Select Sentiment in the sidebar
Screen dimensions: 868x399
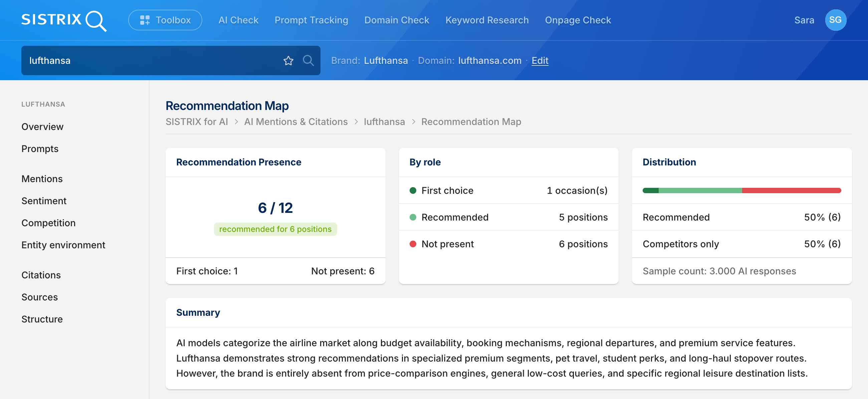(44, 201)
